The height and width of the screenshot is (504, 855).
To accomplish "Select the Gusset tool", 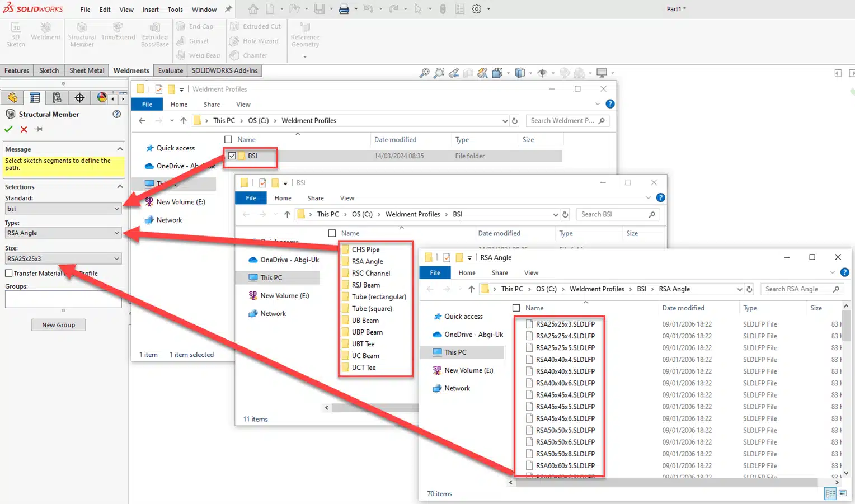I will (x=193, y=41).
